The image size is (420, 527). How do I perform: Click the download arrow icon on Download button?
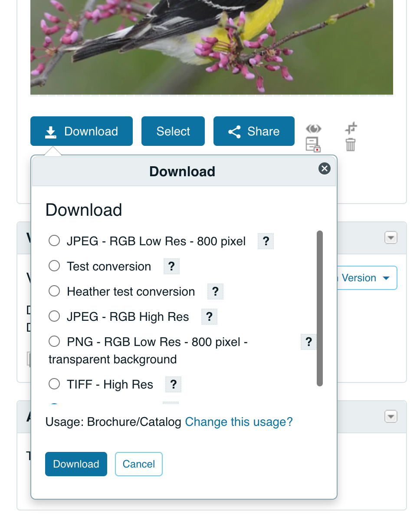pyautogui.click(x=51, y=131)
